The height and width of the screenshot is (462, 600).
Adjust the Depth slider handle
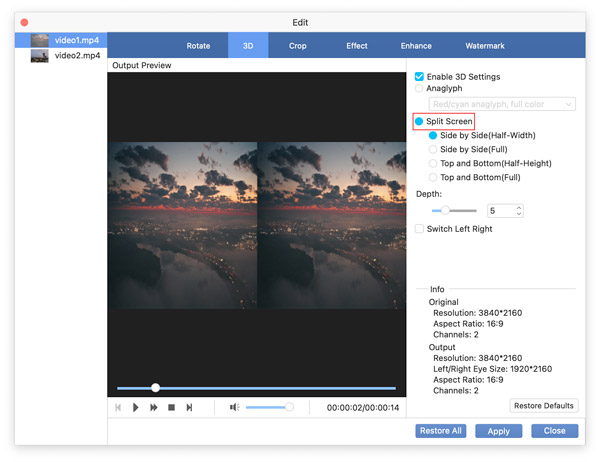(x=445, y=211)
